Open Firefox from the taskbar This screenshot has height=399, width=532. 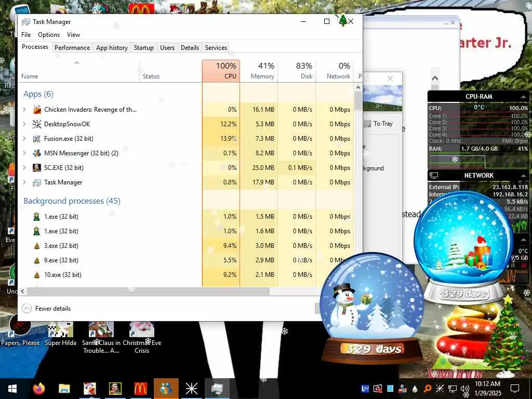click(x=38, y=389)
